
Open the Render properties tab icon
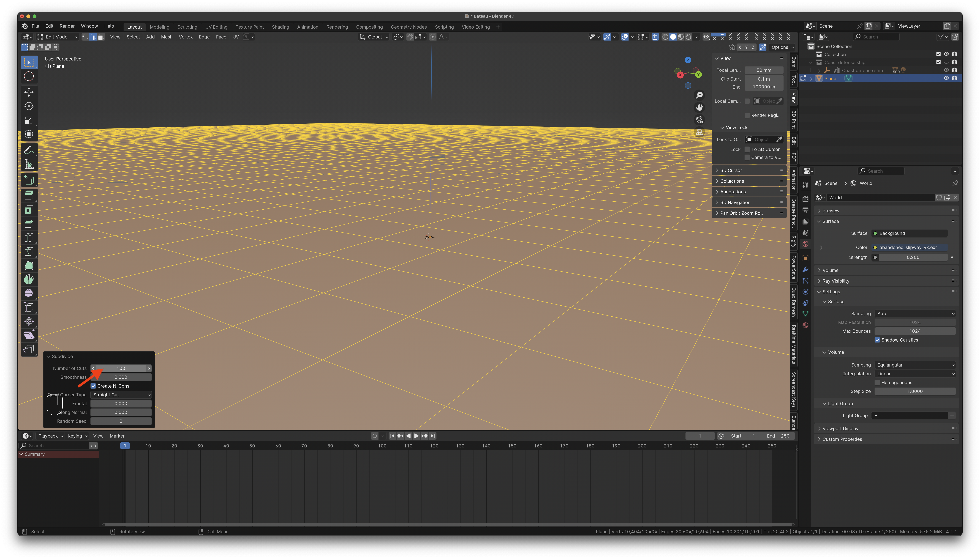point(805,199)
